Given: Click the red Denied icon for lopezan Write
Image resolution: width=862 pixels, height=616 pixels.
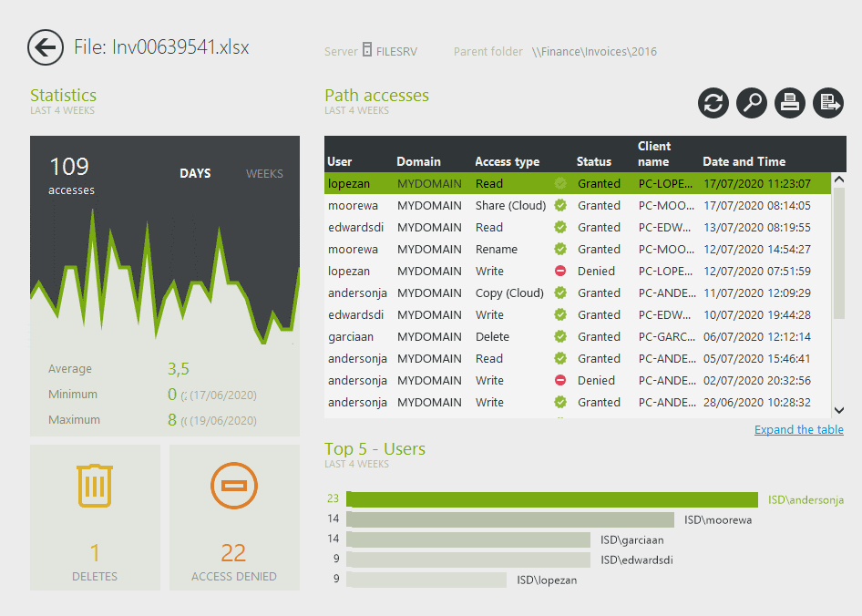Looking at the screenshot, I should 560,271.
